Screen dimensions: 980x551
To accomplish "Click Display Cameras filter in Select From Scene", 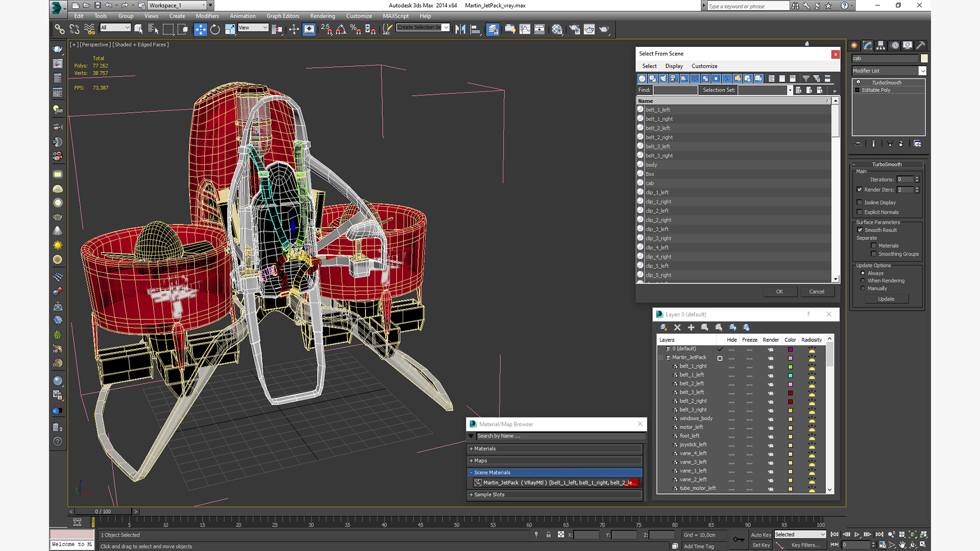I will [x=674, y=79].
